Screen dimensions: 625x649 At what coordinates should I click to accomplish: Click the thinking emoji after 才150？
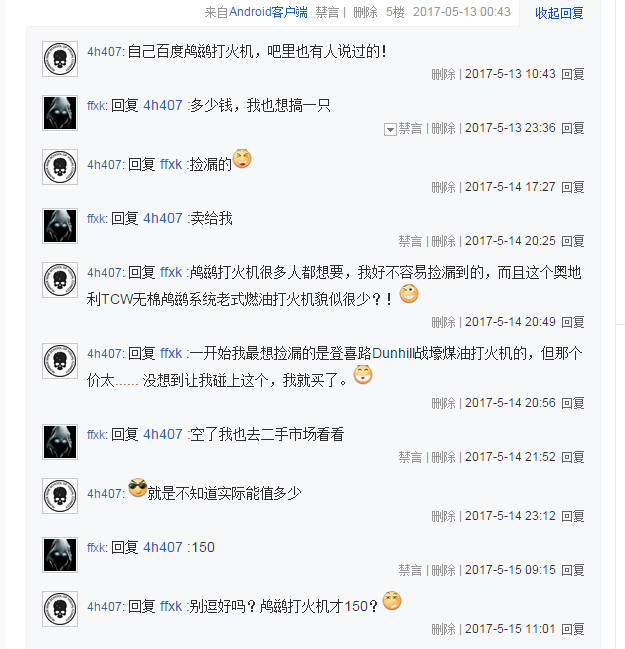tap(392, 601)
